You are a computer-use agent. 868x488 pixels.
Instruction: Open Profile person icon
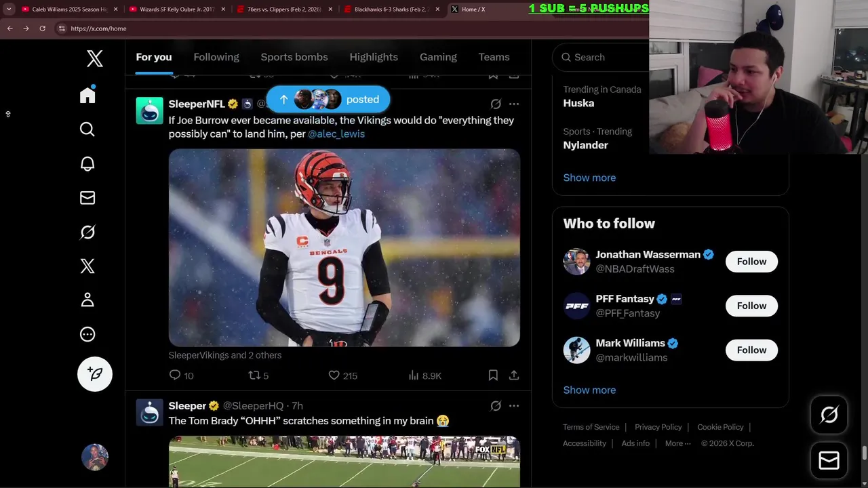pos(87,300)
